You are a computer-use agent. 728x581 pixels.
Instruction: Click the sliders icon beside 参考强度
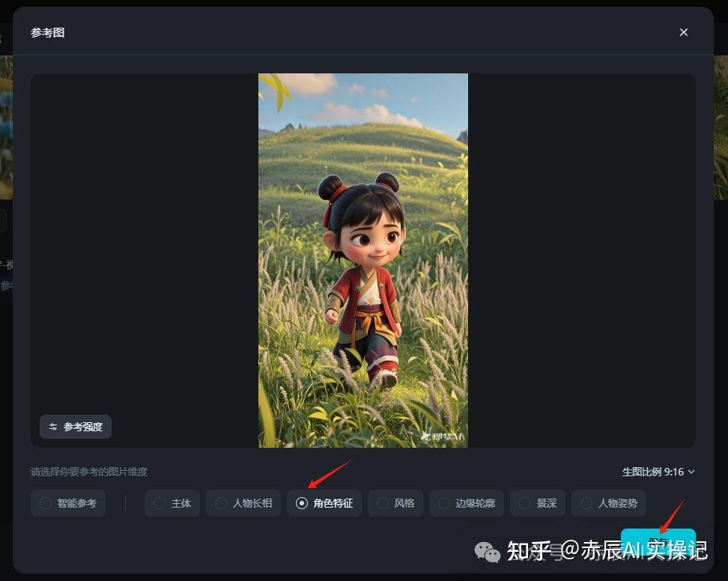(x=53, y=427)
